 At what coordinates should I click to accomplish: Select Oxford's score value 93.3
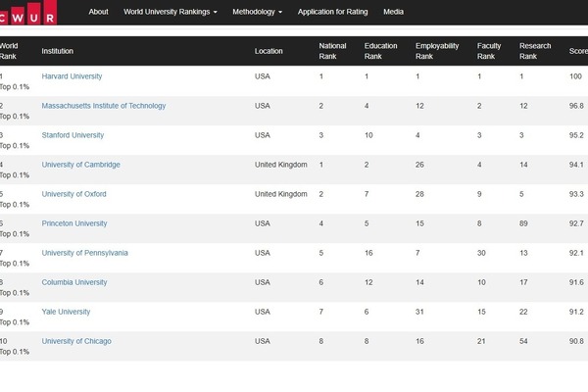[x=576, y=194]
